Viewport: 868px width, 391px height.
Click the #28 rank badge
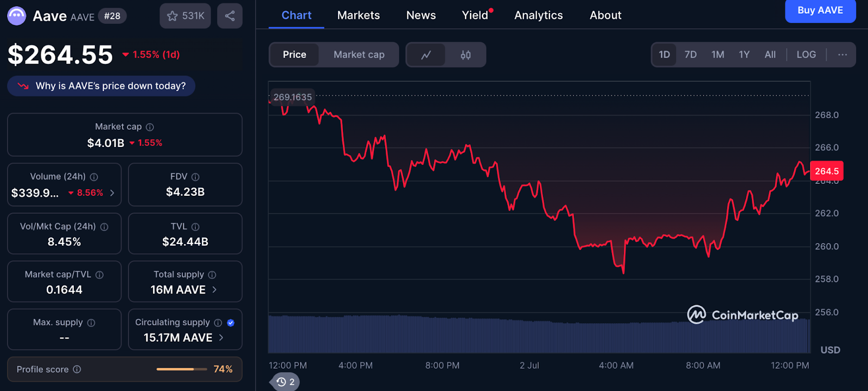tap(112, 16)
